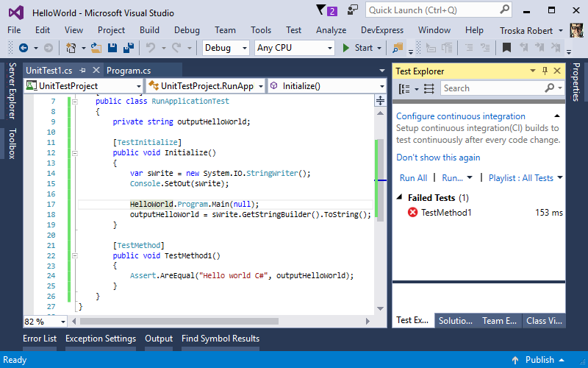This screenshot has width=588, height=368.
Task: Click the New Project toolbar icon
Action: coord(71,48)
